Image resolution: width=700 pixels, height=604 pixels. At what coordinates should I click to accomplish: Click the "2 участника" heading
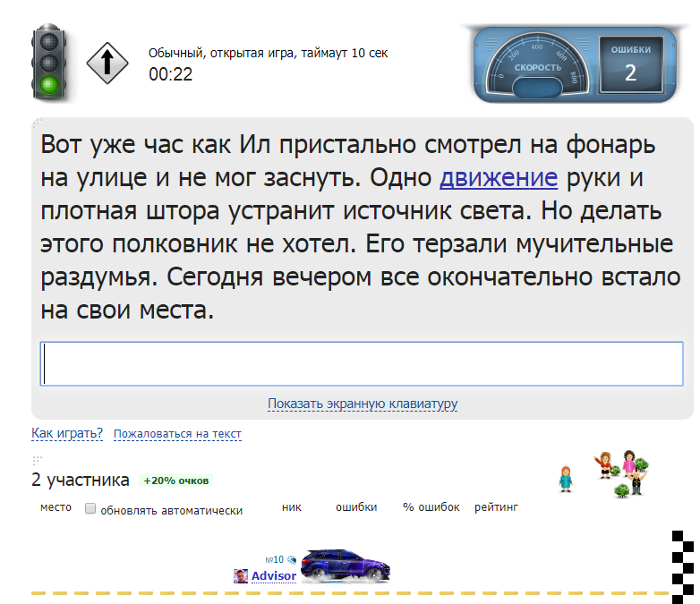tap(81, 480)
